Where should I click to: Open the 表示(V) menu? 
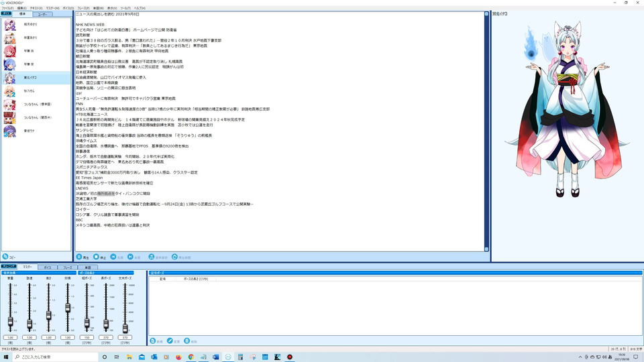pos(112,8)
